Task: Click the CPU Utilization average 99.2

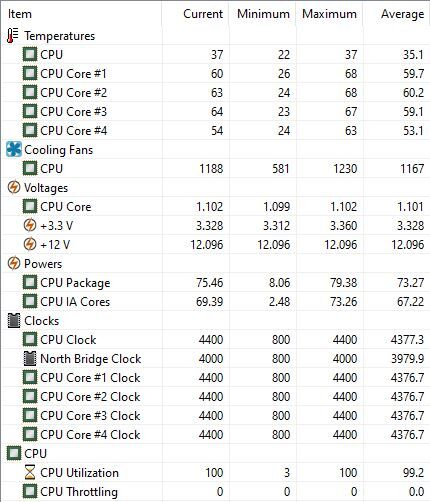Action: (413, 473)
